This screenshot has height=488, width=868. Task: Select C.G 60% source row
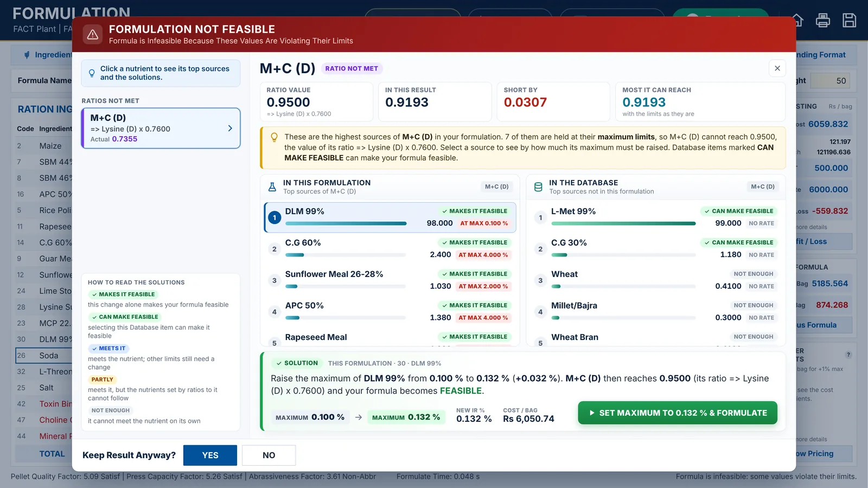[390, 248]
